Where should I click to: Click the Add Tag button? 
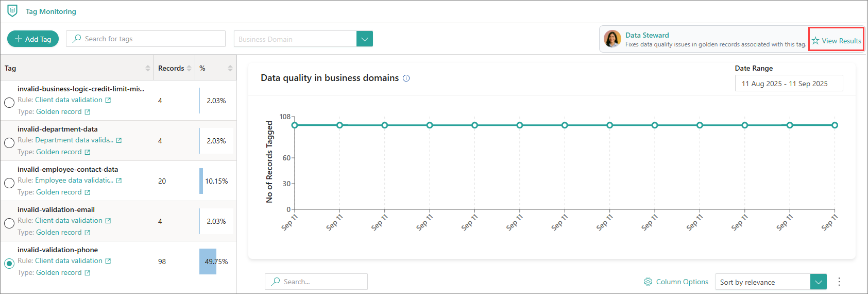pos(33,39)
